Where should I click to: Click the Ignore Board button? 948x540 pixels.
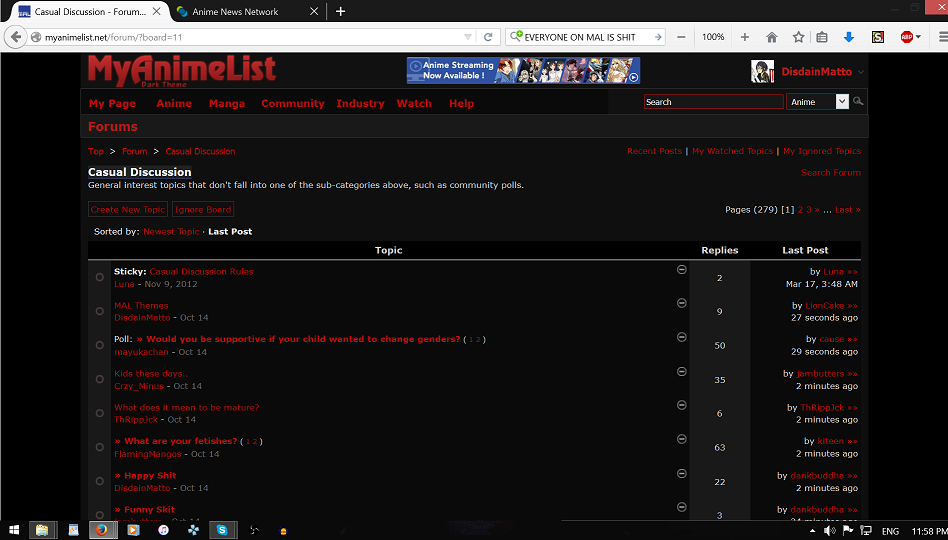click(x=203, y=209)
